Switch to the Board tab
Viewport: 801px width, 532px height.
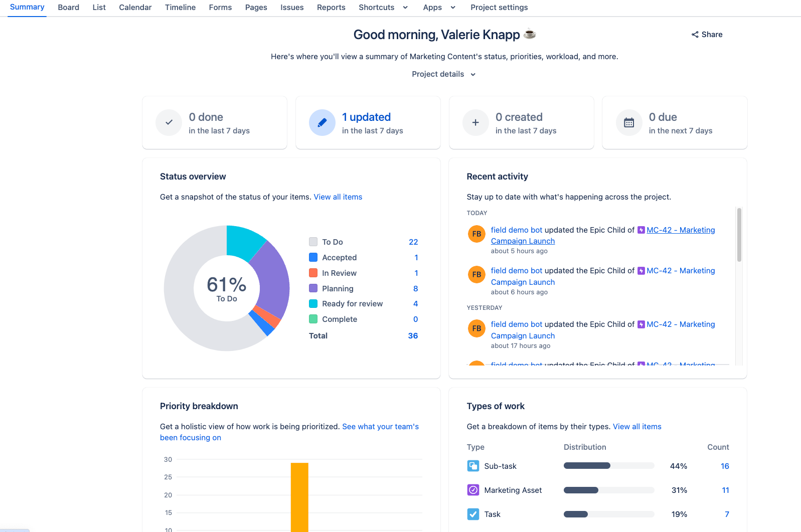[x=69, y=8]
